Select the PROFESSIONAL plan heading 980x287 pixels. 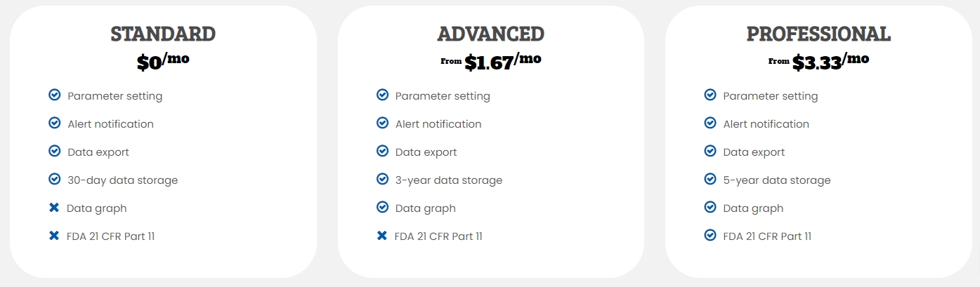[x=818, y=34]
